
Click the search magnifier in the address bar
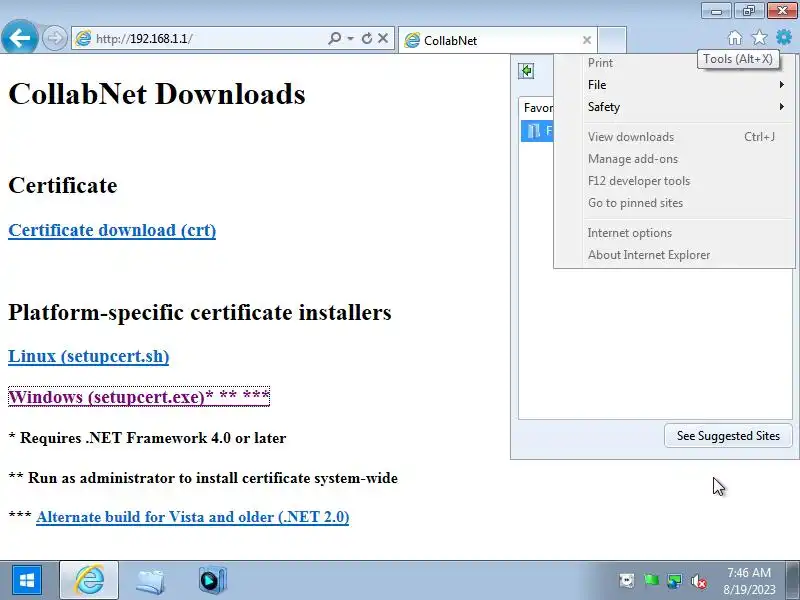point(335,38)
